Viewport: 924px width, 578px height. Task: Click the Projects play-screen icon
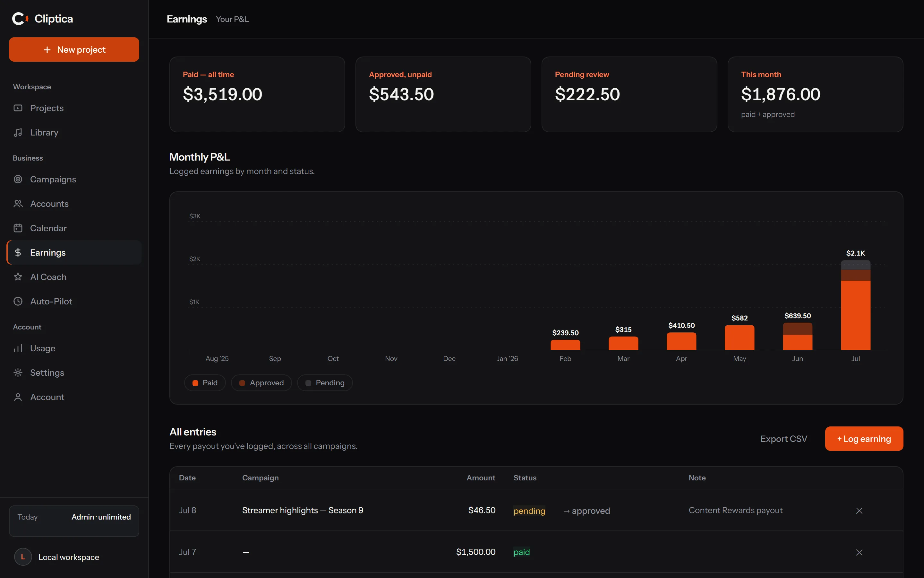18,108
